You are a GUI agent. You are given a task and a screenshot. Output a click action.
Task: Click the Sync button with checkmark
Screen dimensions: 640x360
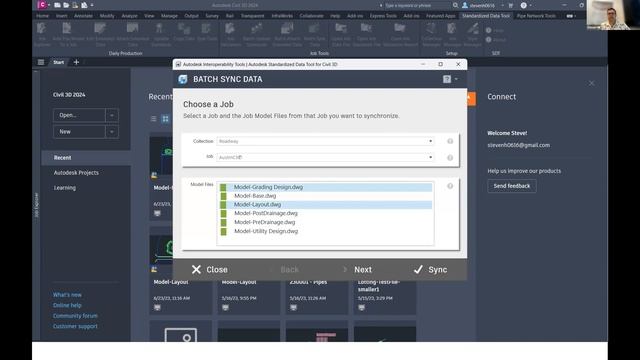click(430, 270)
